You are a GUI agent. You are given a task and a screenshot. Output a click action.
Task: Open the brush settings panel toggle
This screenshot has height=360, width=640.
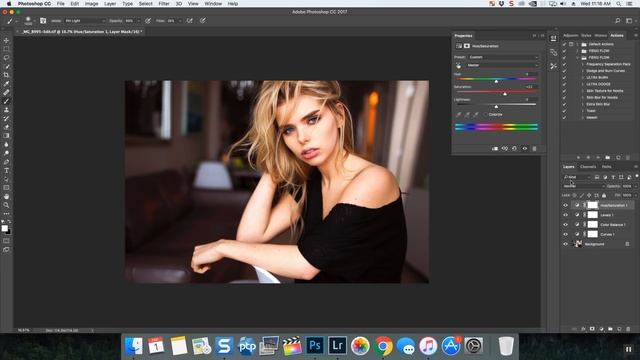click(43, 20)
